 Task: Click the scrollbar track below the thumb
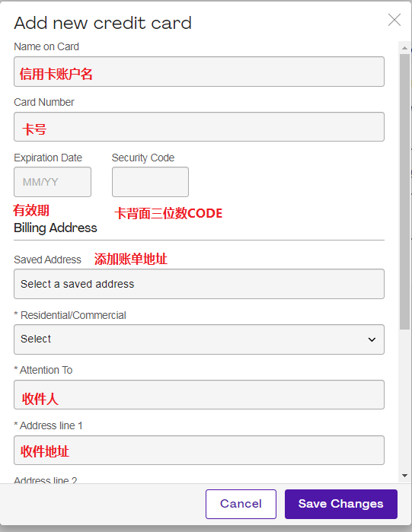404,400
